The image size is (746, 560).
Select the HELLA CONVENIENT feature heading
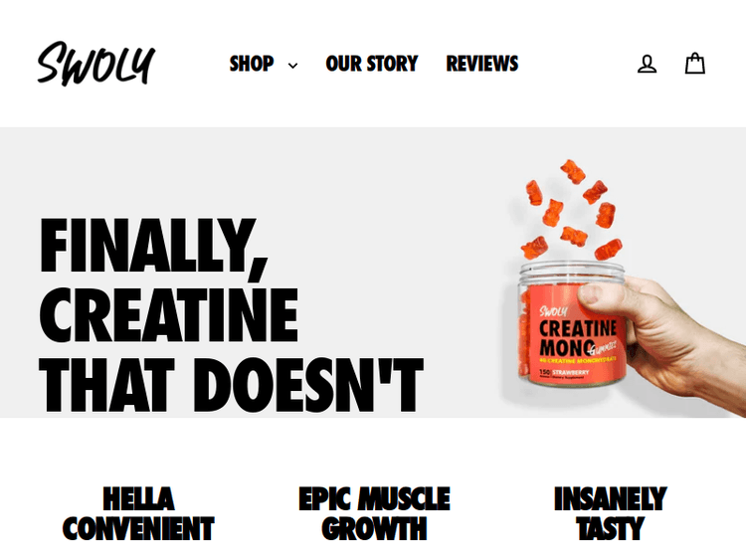(x=138, y=514)
